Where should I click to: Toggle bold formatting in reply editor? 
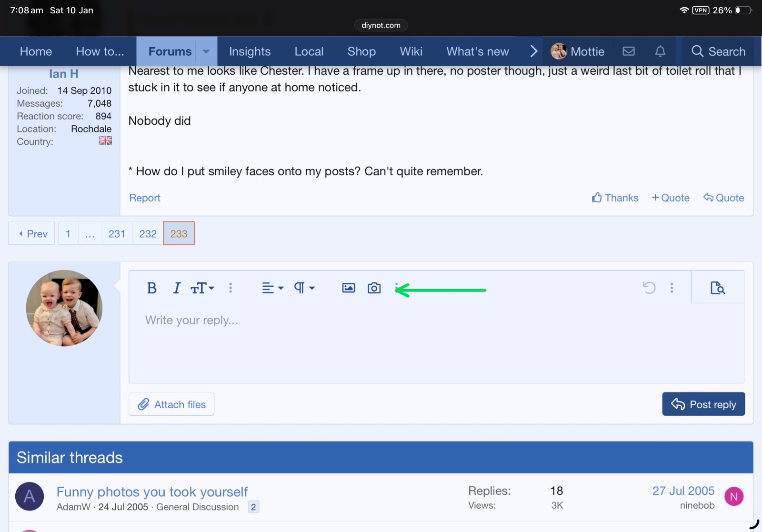152,288
